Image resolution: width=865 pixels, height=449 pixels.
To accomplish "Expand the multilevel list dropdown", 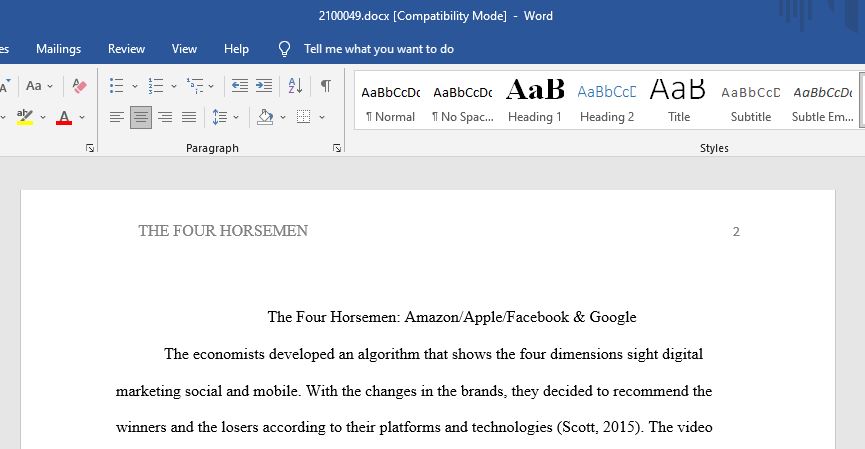I will 211,86.
